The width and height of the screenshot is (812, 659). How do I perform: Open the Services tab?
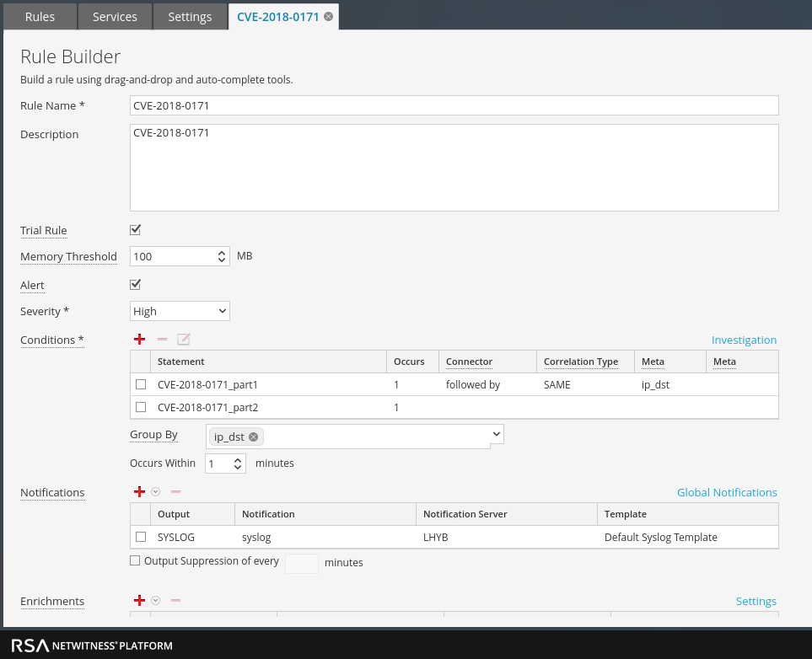(x=115, y=17)
